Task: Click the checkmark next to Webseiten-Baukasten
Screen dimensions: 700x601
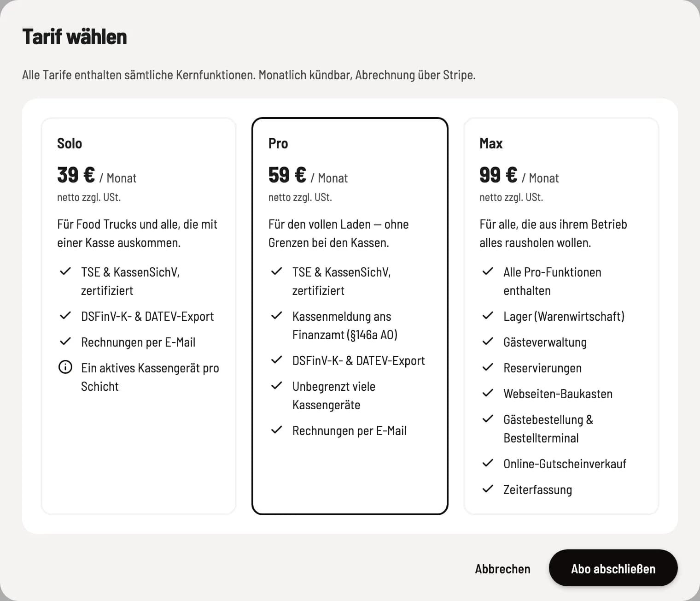Action: (x=488, y=393)
